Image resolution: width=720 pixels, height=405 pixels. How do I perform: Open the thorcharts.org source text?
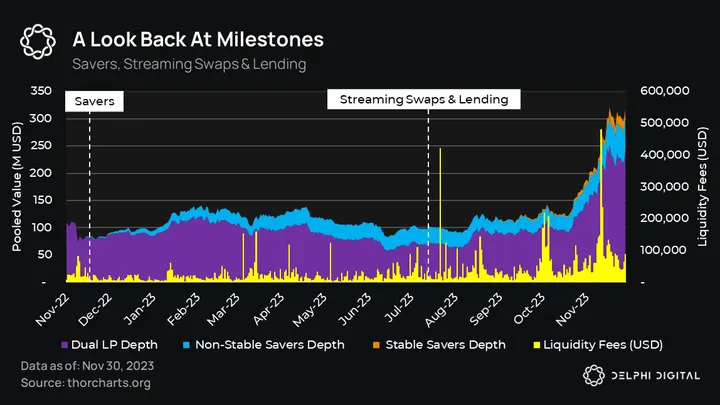click(x=88, y=384)
